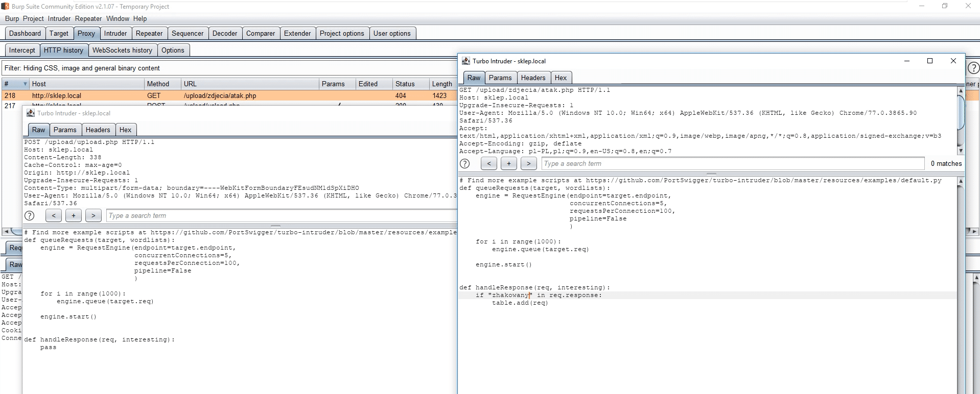This screenshot has width=980, height=394.
Task: Click previous match button in sklep.local front window
Action: (489, 164)
